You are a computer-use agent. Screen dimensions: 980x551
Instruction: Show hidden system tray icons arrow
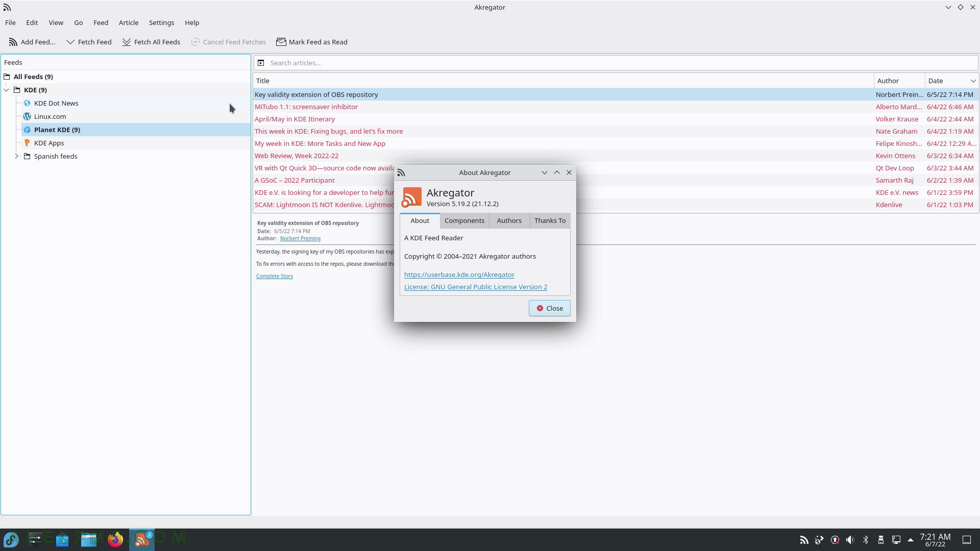[911, 540]
